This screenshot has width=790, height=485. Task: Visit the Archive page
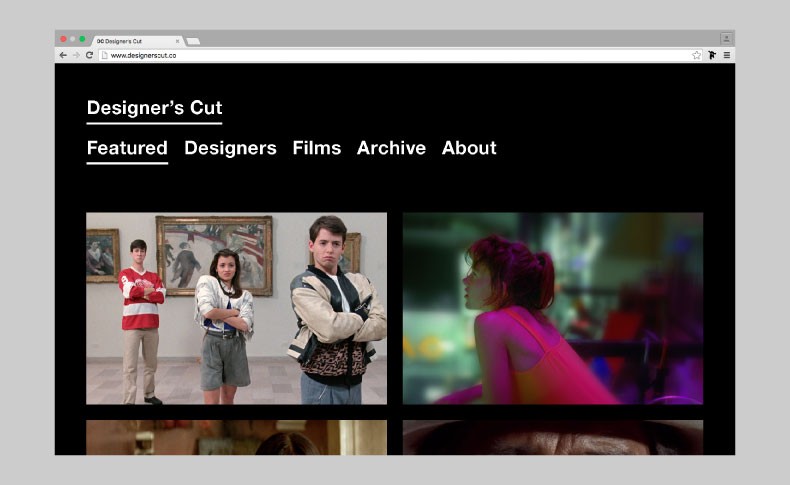click(391, 148)
